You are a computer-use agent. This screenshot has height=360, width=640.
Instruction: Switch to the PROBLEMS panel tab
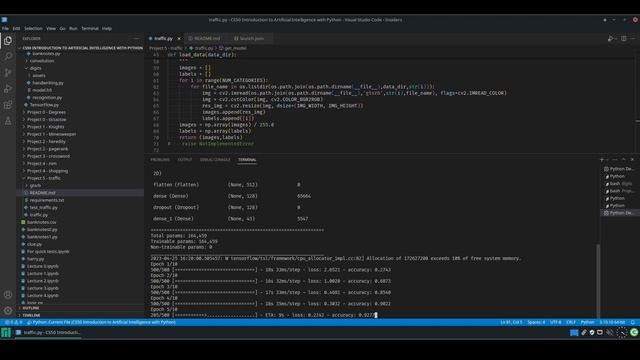160,160
